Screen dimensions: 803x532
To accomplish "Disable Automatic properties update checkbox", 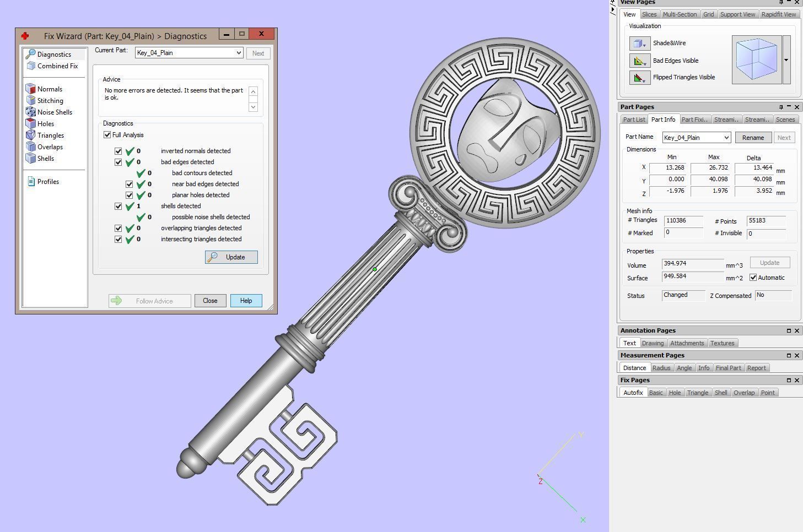I will [753, 278].
